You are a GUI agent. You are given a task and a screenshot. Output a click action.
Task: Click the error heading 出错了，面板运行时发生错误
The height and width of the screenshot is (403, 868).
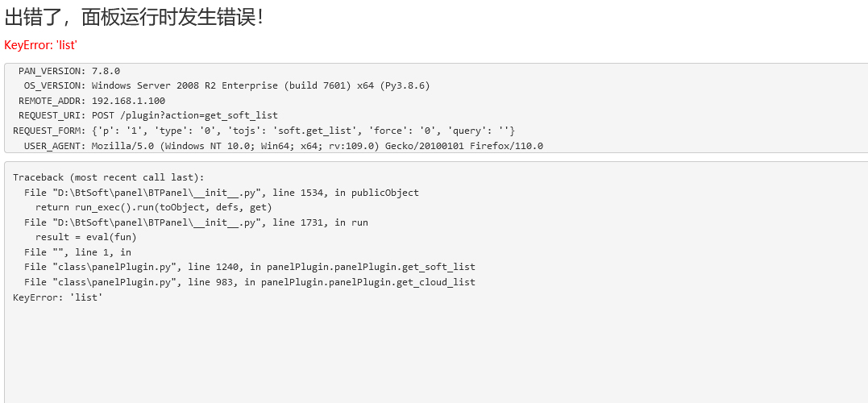(134, 18)
